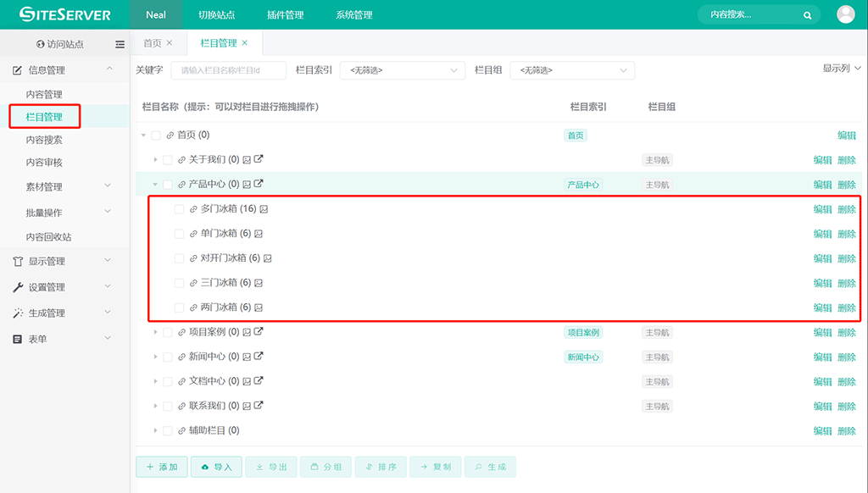Screen dimensions: 868x493
Task: Close the 首页 tab with its X
Action: click(x=170, y=43)
